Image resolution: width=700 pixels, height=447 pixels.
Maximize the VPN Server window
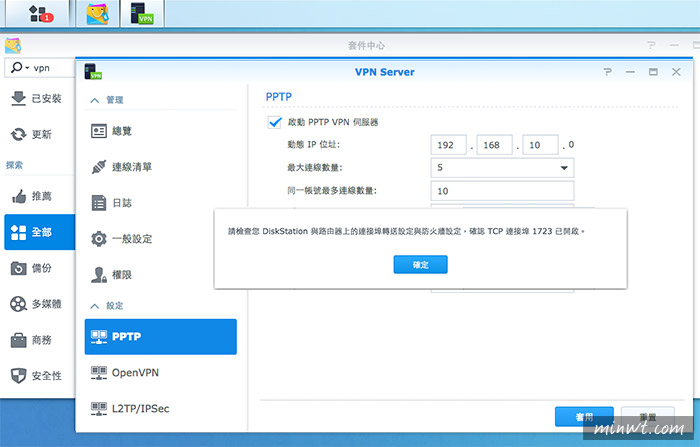[x=653, y=72]
